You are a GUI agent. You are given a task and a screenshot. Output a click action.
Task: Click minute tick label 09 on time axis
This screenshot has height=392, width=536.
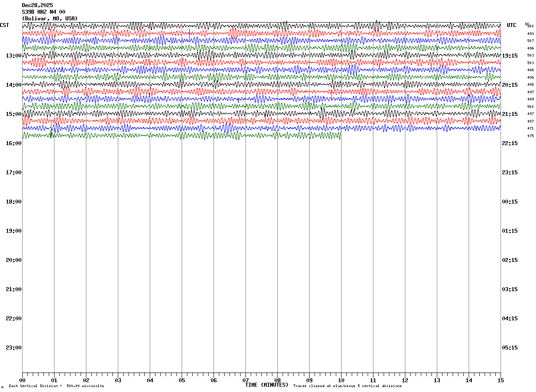(x=309, y=380)
